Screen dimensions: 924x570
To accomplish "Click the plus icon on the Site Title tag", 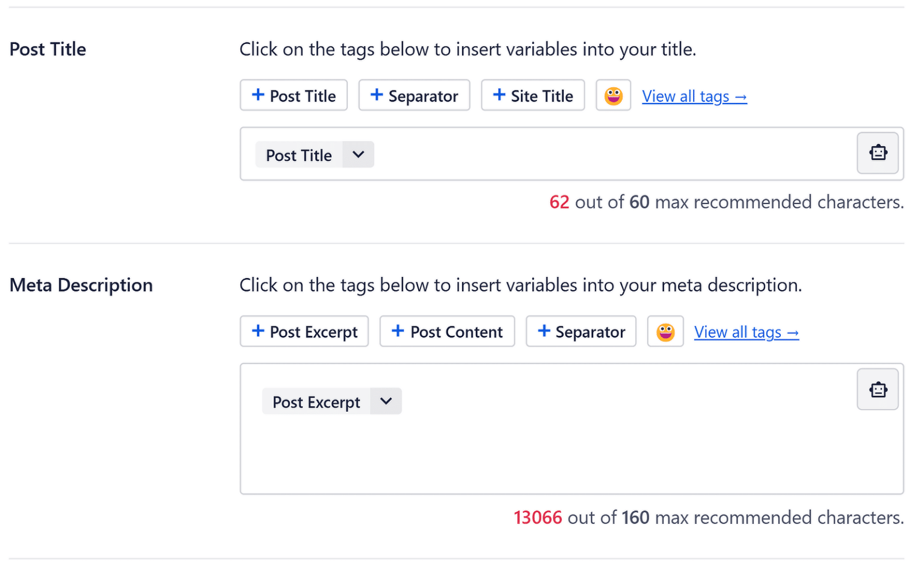I will tap(498, 94).
